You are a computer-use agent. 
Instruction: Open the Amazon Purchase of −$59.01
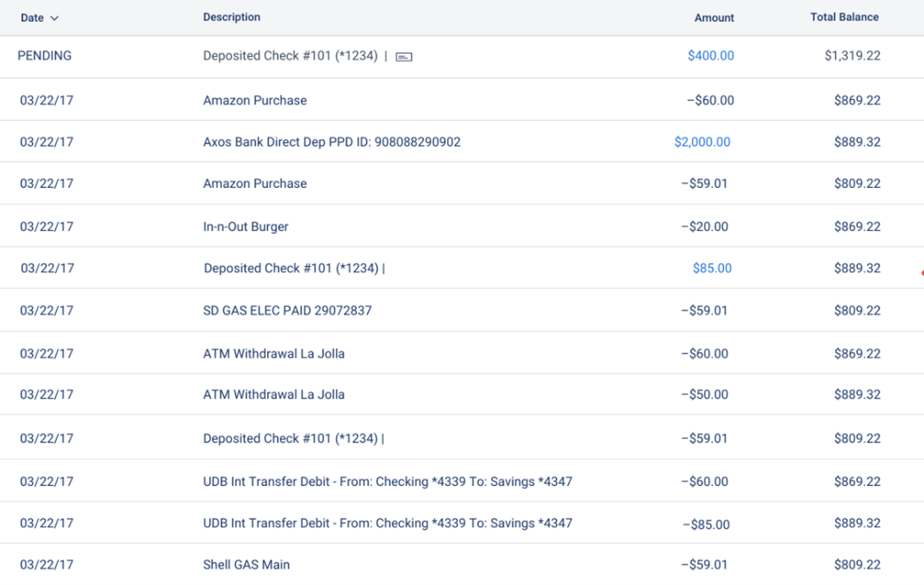(x=462, y=184)
